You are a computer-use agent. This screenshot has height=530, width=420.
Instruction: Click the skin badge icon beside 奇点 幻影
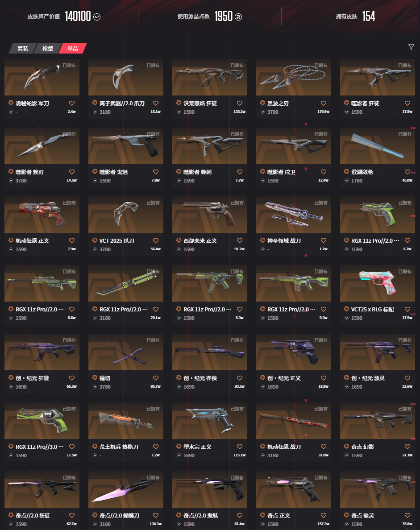pos(346,446)
